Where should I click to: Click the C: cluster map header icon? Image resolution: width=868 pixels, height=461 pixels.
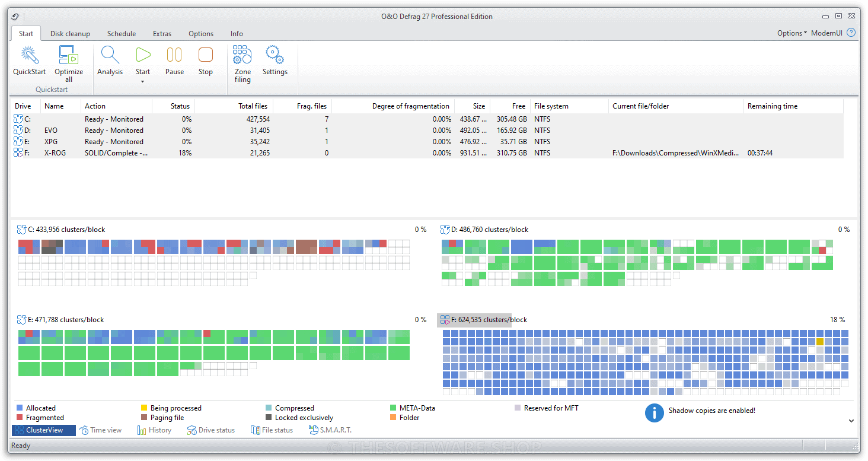[22, 230]
